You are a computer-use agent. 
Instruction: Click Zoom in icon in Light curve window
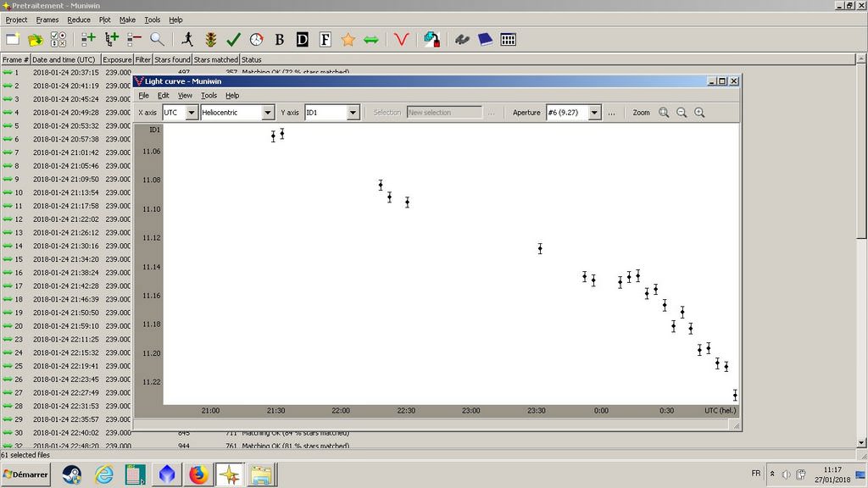(699, 113)
